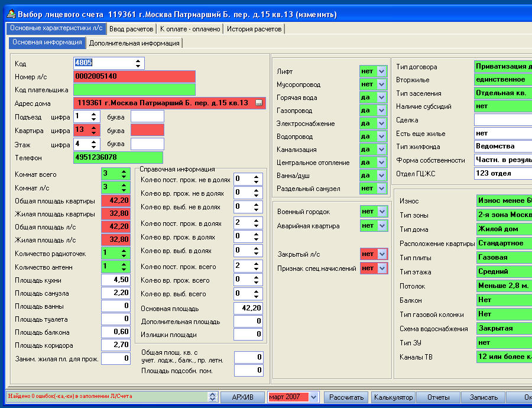
Task: Click the Квартира буква field
Action: (147, 130)
